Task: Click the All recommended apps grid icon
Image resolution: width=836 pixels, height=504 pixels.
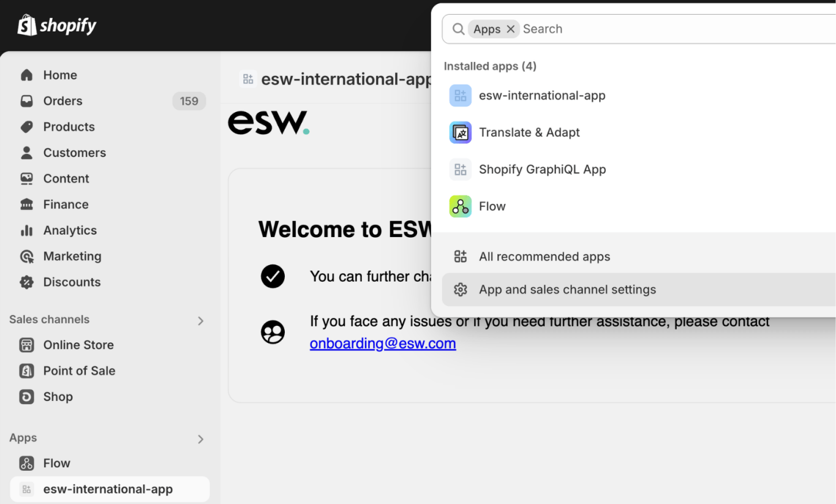Action: [461, 257]
